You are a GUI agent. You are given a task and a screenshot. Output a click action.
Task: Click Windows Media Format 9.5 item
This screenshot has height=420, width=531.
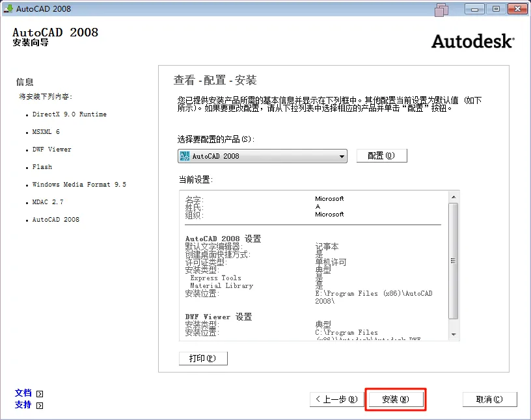[79, 185]
